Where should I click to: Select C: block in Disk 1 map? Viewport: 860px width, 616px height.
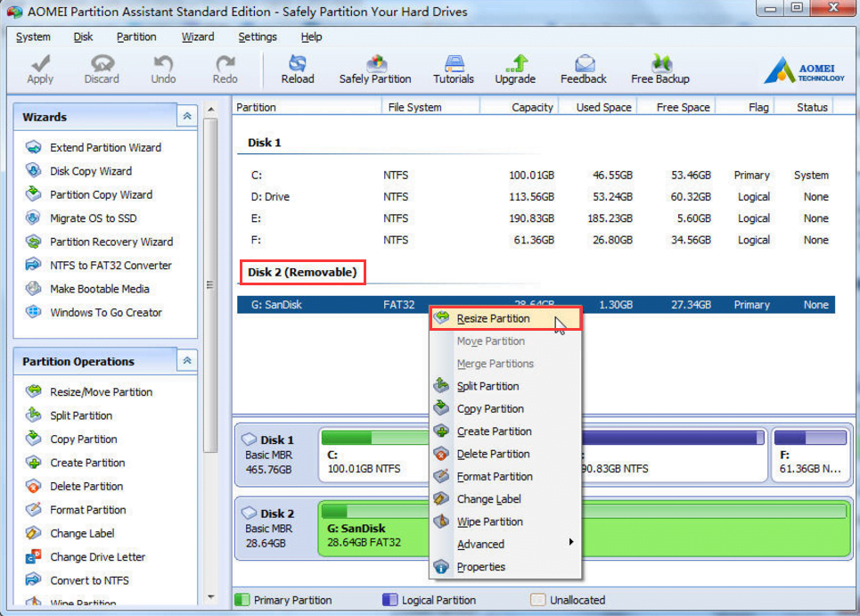(374, 455)
